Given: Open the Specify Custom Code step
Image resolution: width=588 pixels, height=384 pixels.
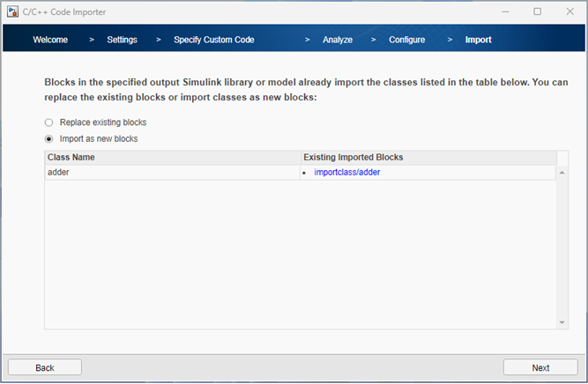Looking at the screenshot, I should click(x=213, y=40).
